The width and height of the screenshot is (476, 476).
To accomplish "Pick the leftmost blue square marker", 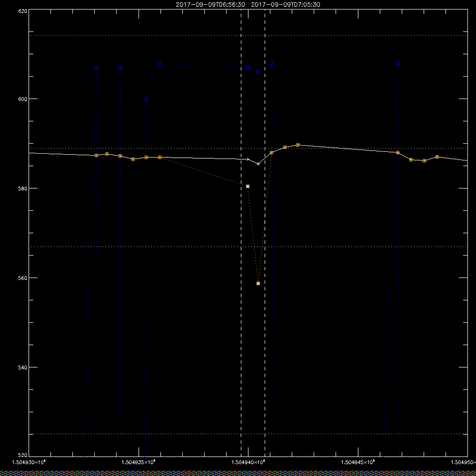I will pyautogui.click(x=97, y=68).
